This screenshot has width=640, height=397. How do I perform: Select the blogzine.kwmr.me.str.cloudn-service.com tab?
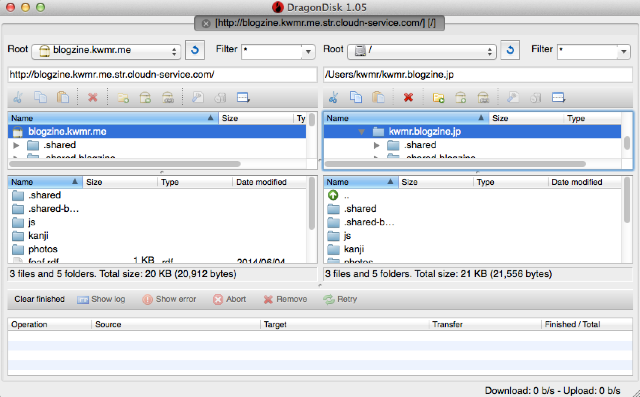click(x=319, y=23)
